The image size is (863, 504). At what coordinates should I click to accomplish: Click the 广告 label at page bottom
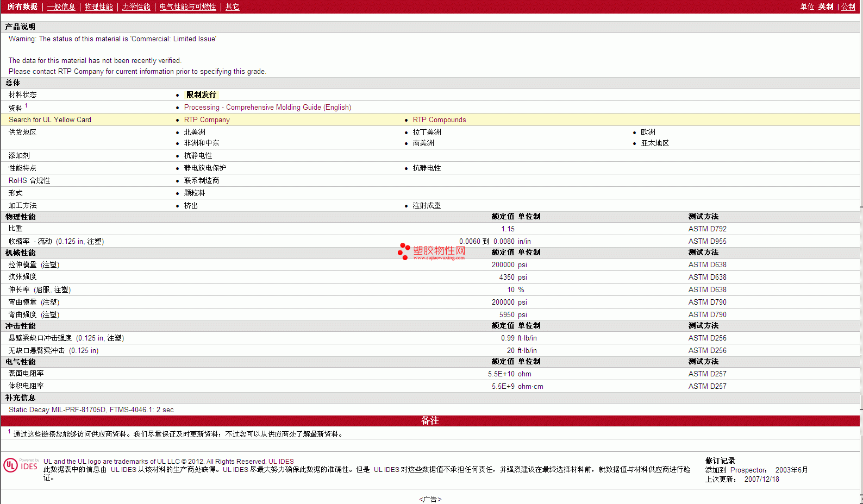pos(430,499)
